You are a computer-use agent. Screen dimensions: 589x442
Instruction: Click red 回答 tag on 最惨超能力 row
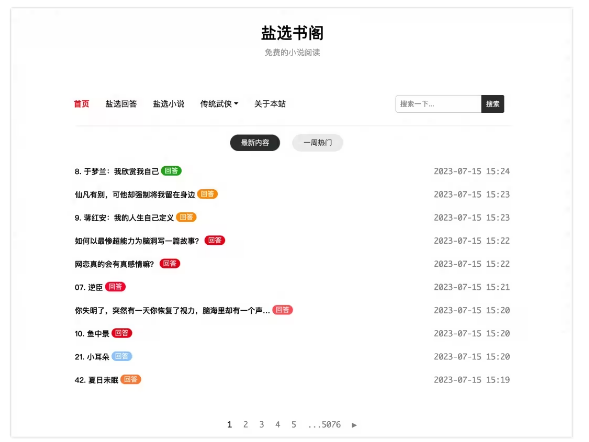click(215, 240)
